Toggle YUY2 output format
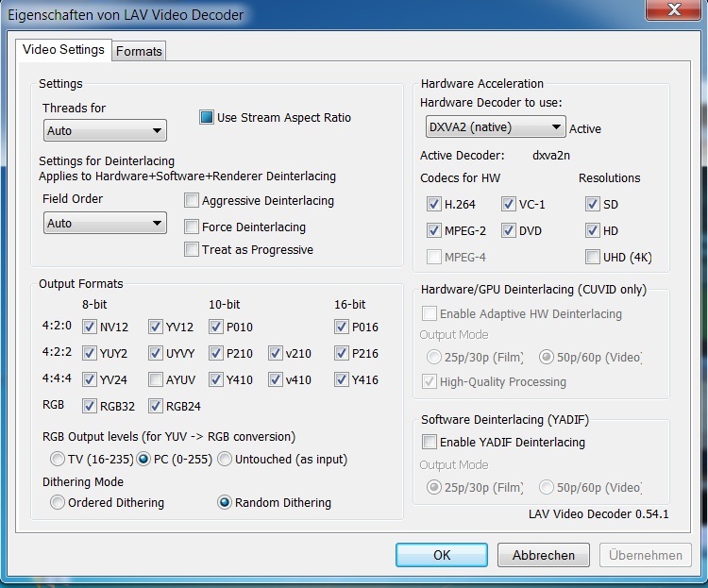 [90, 353]
